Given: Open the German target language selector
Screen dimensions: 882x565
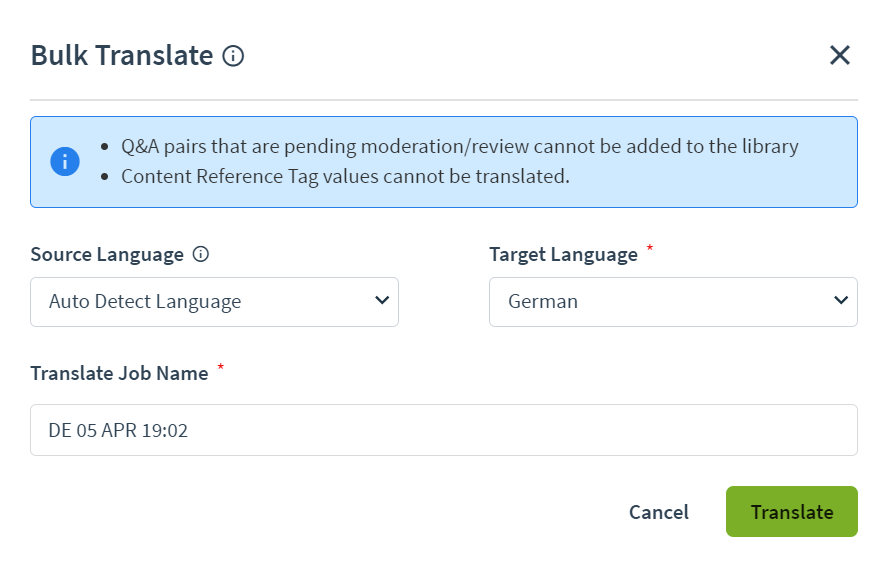Looking at the screenshot, I should point(673,302).
